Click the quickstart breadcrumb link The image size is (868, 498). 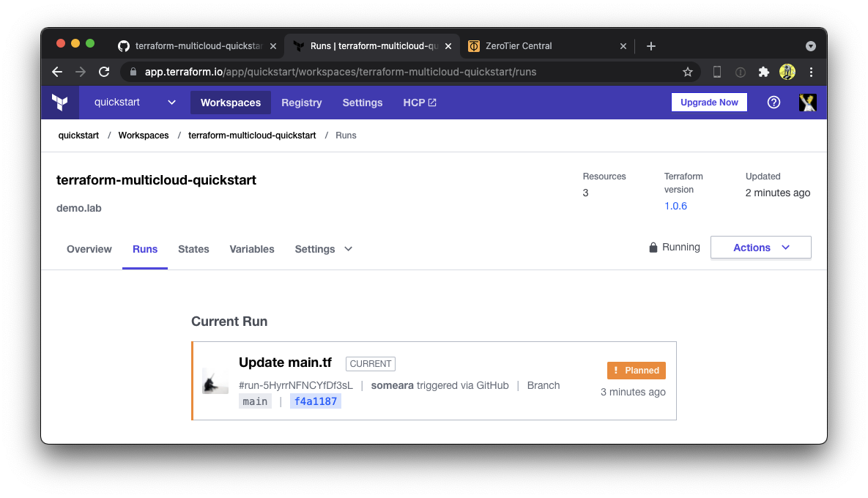click(x=78, y=135)
